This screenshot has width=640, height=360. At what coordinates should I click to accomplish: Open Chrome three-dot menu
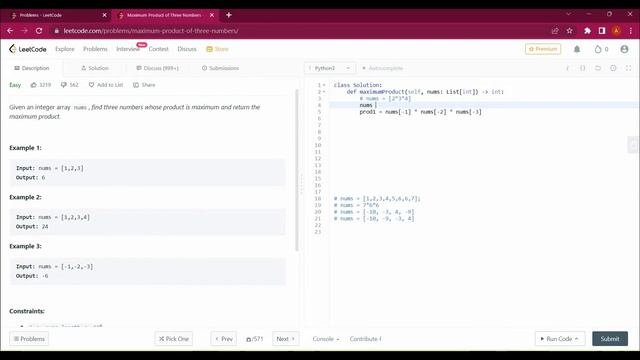coord(631,31)
